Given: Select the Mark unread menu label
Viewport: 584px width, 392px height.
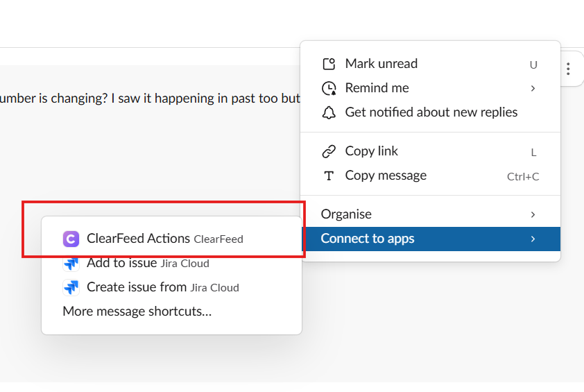Looking at the screenshot, I should (381, 64).
